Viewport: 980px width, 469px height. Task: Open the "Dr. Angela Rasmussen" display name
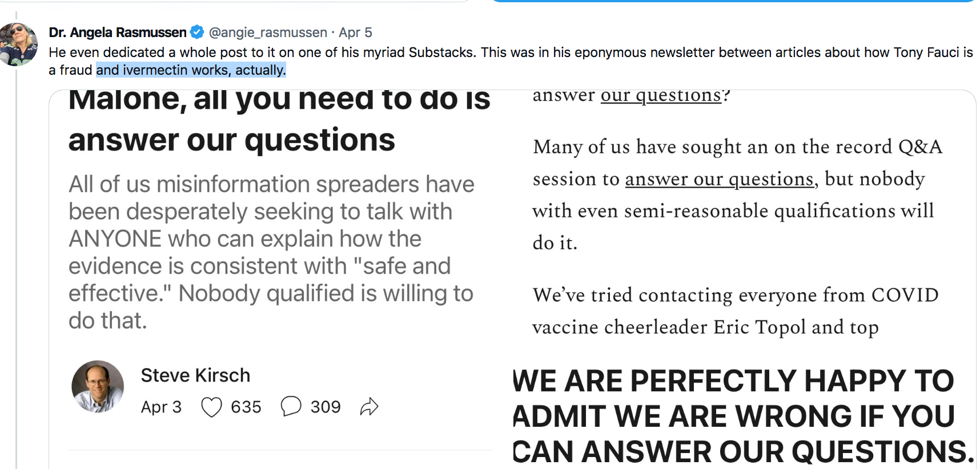click(x=118, y=33)
